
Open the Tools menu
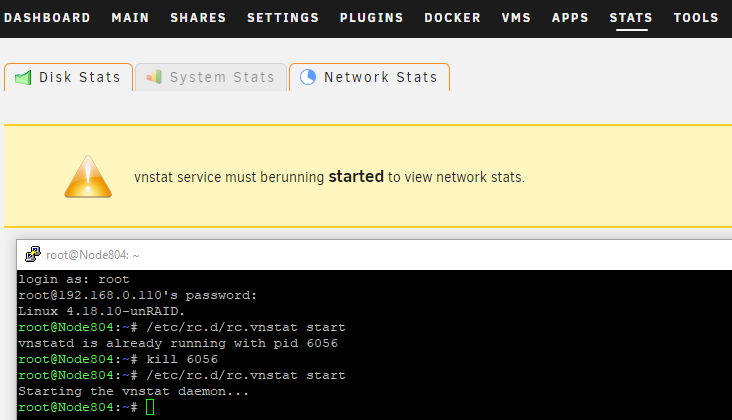[x=696, y=18]
